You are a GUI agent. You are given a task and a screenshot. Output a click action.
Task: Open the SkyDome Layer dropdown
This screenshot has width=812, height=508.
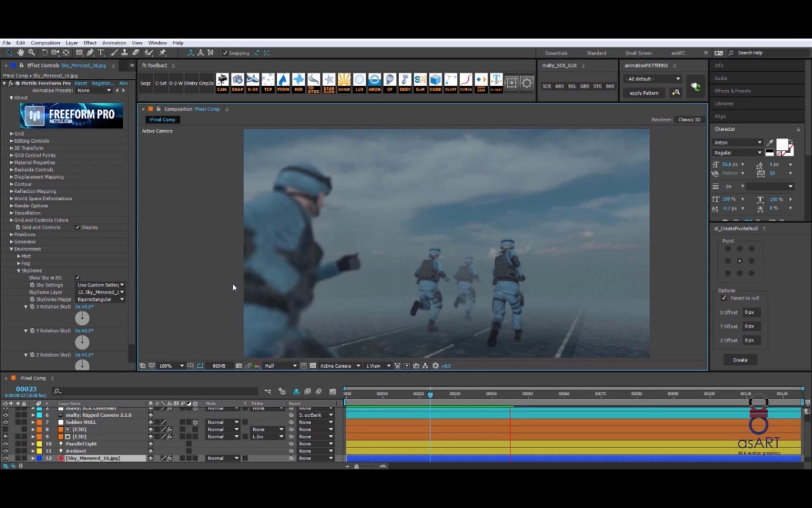coord(101,292)
